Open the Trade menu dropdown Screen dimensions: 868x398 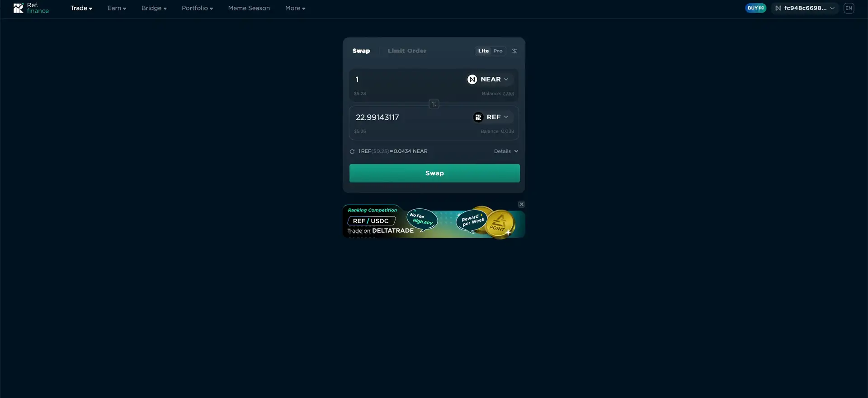[x=81, y=8]
